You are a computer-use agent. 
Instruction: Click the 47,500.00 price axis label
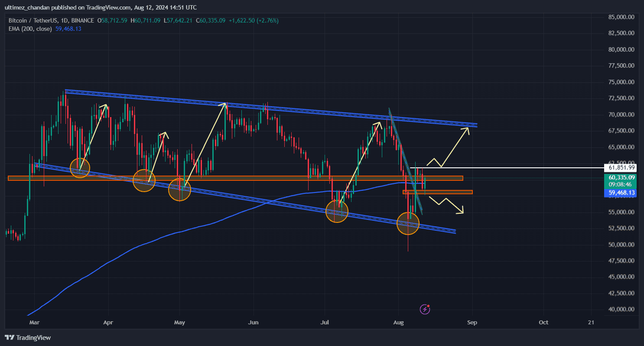click(x=621, y=261)
